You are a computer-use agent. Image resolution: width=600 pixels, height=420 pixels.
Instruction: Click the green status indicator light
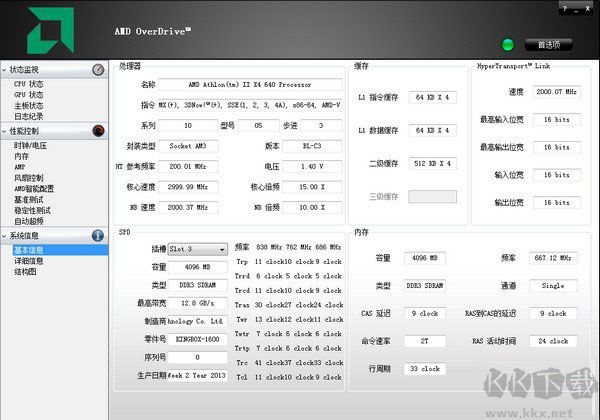click(508, 45)
